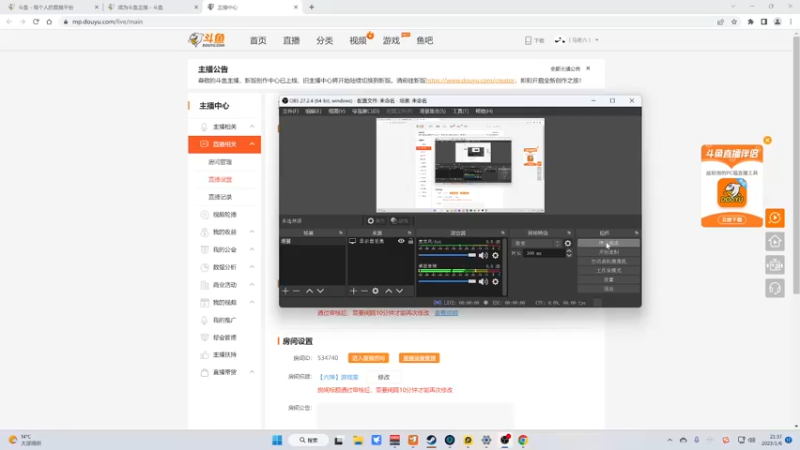Toggle visibility eye of the display capture source
This screenshot has height=450, width=800.
point(401,241)
